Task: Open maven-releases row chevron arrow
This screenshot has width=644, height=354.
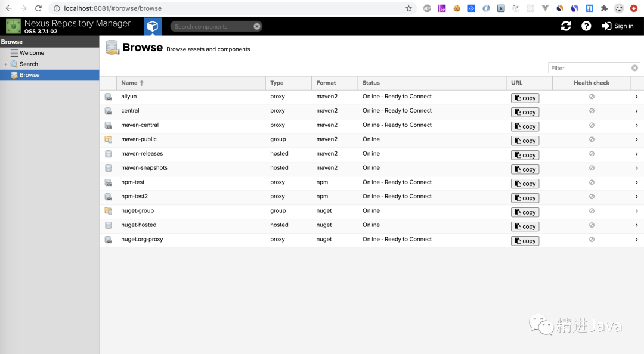Action: pyautogui.click(x=637, y=154)
